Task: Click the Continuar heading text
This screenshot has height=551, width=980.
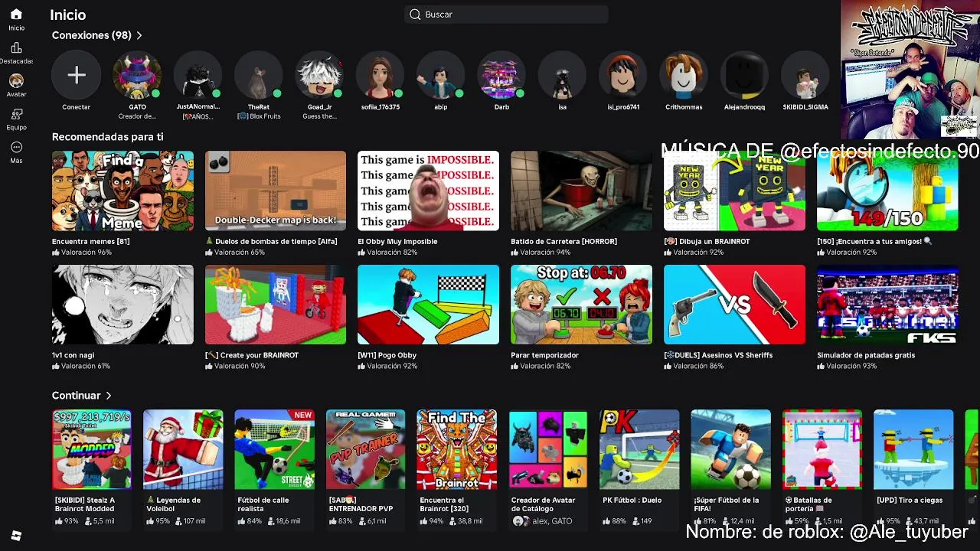Action: pyautogui.click(x=77, y=396)
